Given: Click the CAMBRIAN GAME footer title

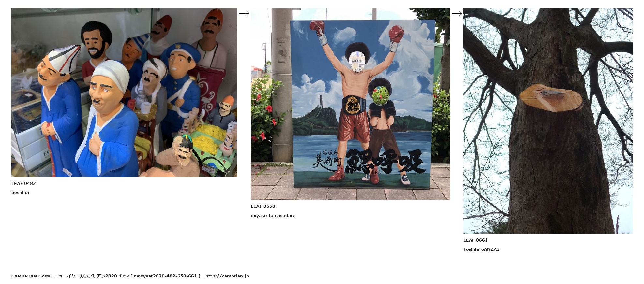Looking at the screenshot, I should coord(31,276).
